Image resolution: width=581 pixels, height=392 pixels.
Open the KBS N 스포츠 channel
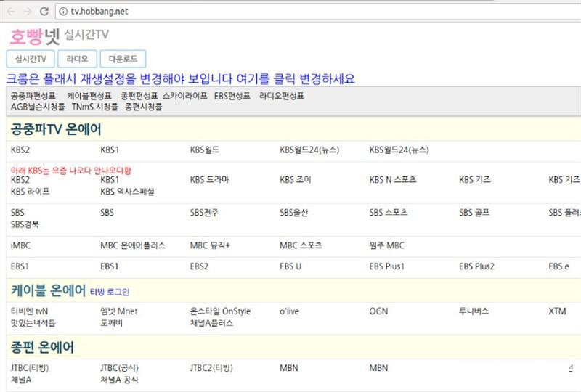click(393, 180)
